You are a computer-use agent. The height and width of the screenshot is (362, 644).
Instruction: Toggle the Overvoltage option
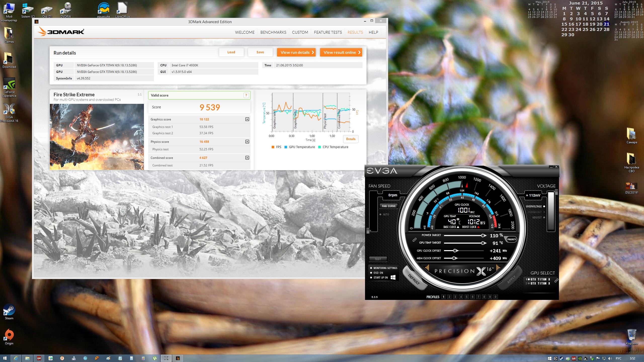pyautogui.click(x=544, y=206)
